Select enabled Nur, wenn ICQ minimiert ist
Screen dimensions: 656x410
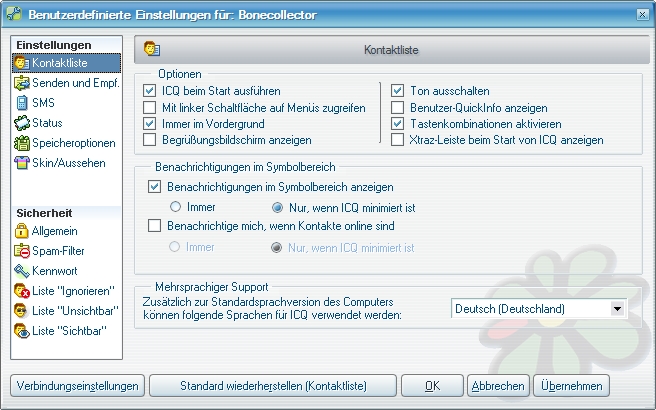point(277,208)
